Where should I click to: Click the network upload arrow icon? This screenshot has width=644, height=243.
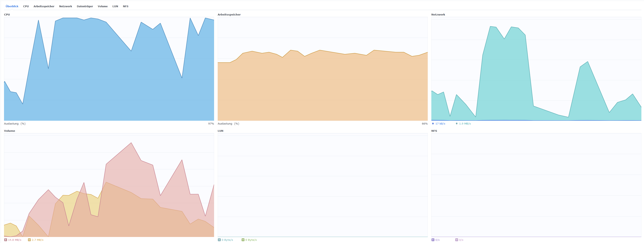tap(433, 124)
